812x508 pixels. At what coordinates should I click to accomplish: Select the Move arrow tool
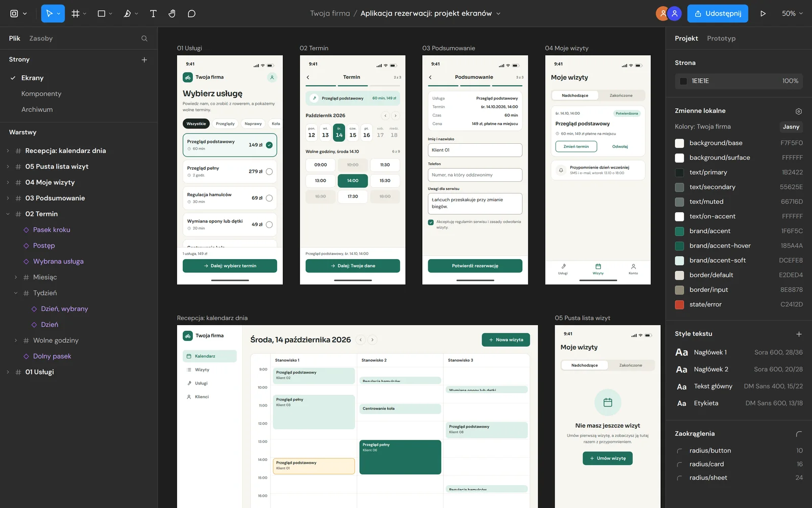(x=49, y=14)
